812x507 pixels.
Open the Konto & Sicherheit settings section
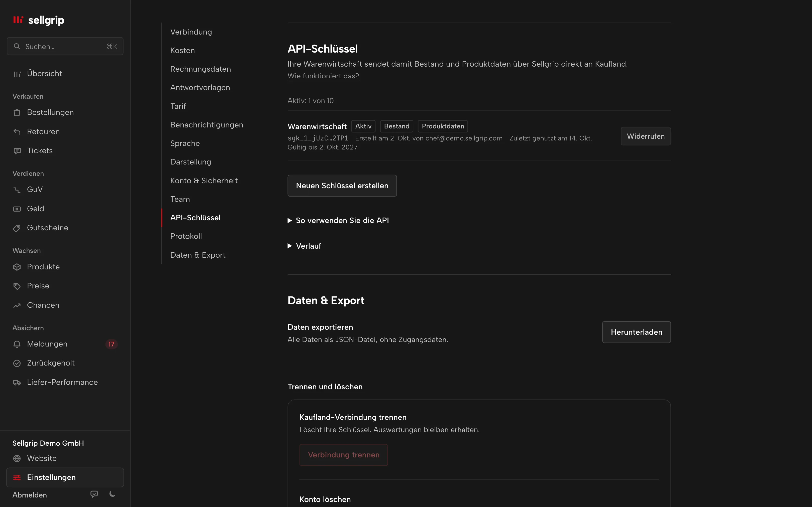[204, 181]
